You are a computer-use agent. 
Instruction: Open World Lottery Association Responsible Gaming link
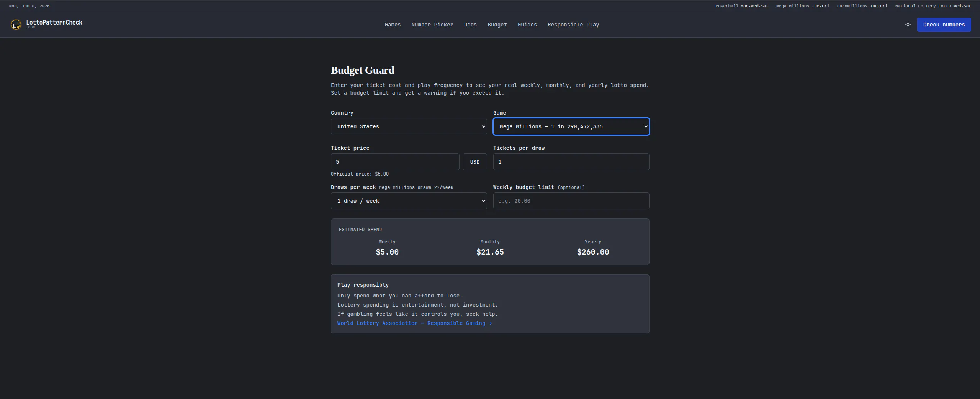(414, 323)
